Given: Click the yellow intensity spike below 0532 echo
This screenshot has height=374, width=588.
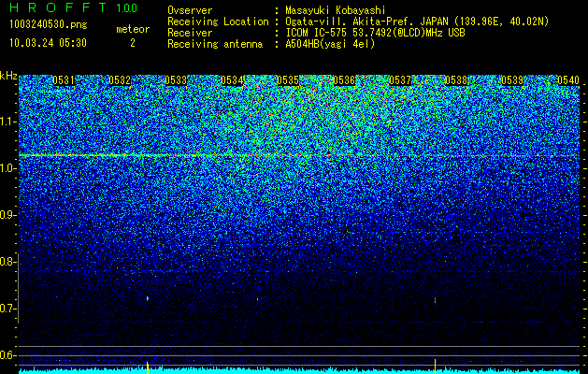Looking at the screenshot, I should 148,367.
